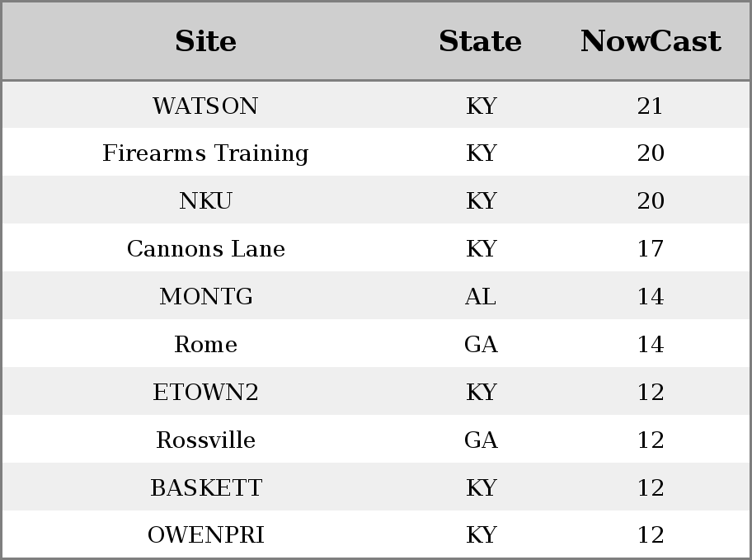Select the Rossville site row

click(x=376, y=440)
